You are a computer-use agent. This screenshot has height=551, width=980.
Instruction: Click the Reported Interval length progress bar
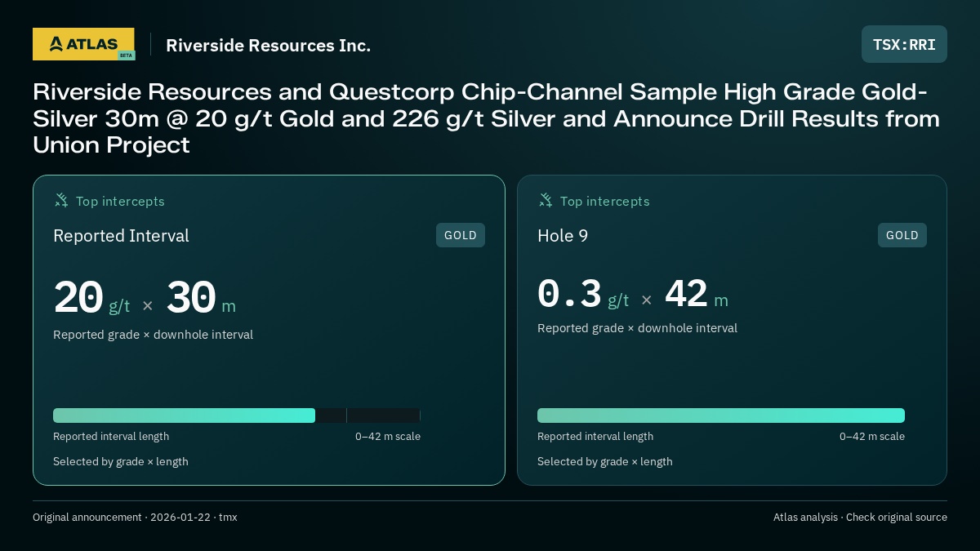pyautogui.click(x=237, y=415)
